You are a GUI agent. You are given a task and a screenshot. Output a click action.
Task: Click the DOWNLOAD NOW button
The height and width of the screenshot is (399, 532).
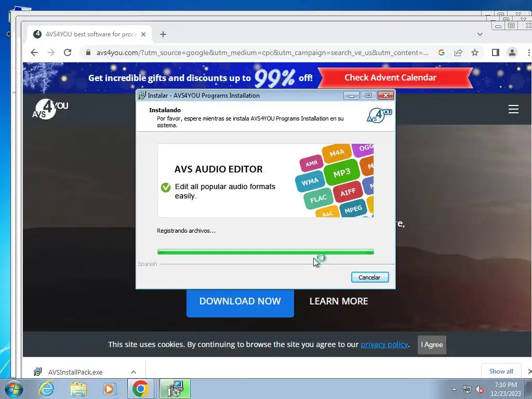pos(240,301)
